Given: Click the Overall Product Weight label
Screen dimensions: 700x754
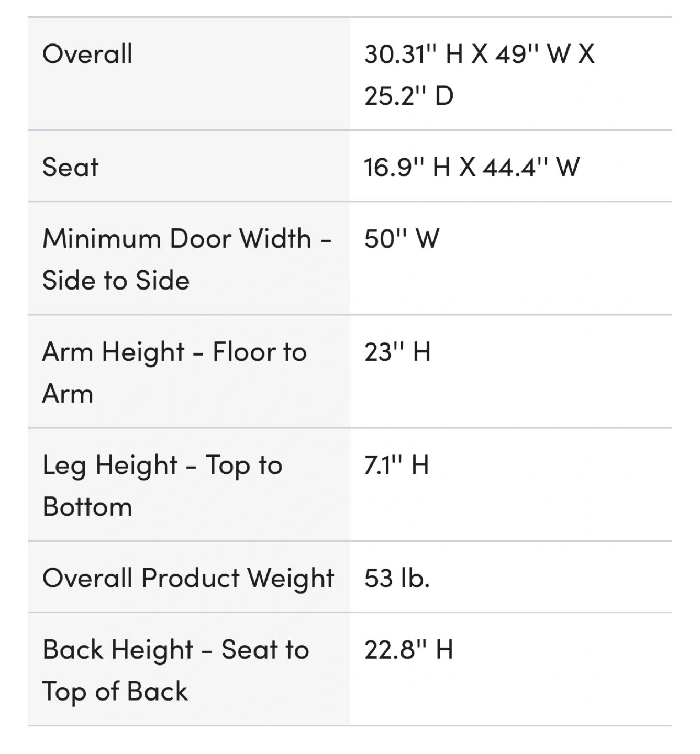Looking at the screenshot, I should point(188,579).
